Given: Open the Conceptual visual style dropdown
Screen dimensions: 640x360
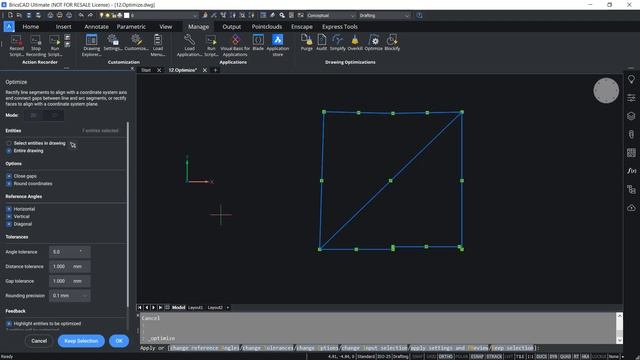Looking at the screenshot, I should pyautogui.click(x=331, y=16).
